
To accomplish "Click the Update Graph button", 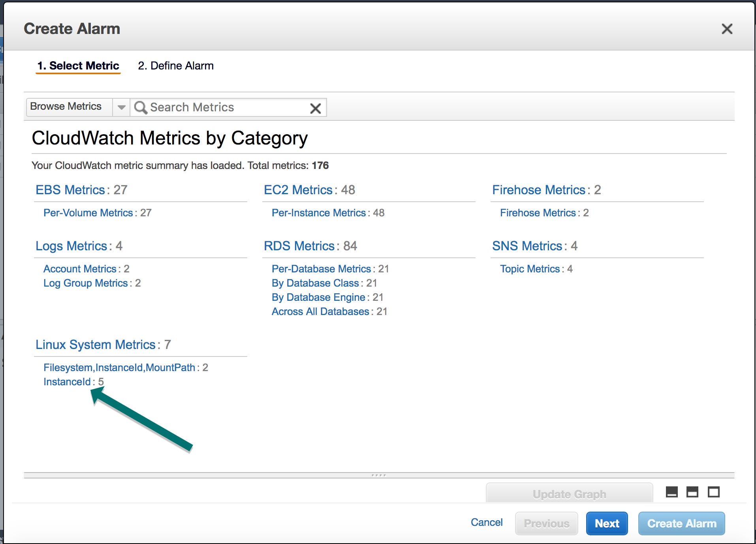I will (569, 493).
